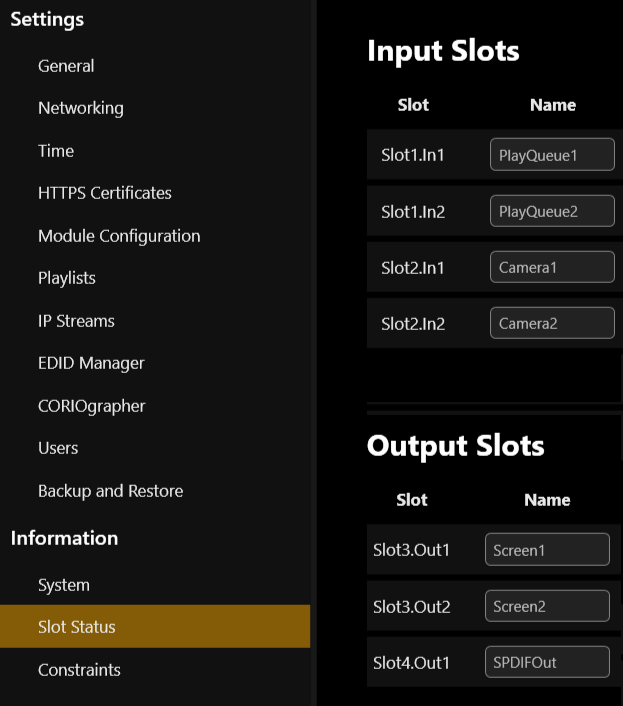The width and height of the screenshot is (623, 706).
Task: Click the PlayQueue1 name field
Action: coord(552,155)
